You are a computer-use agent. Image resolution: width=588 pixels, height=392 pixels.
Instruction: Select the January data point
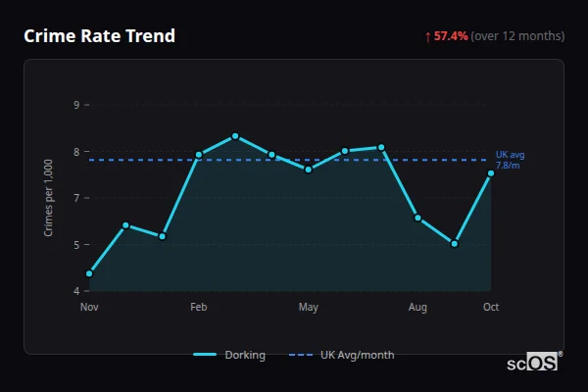[163, 236]
